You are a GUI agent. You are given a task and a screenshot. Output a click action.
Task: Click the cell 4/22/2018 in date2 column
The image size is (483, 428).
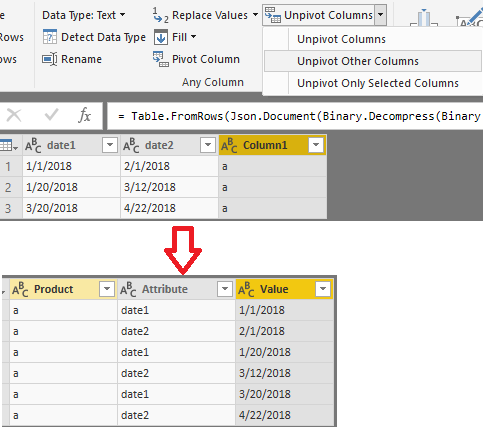pos(169,208)
